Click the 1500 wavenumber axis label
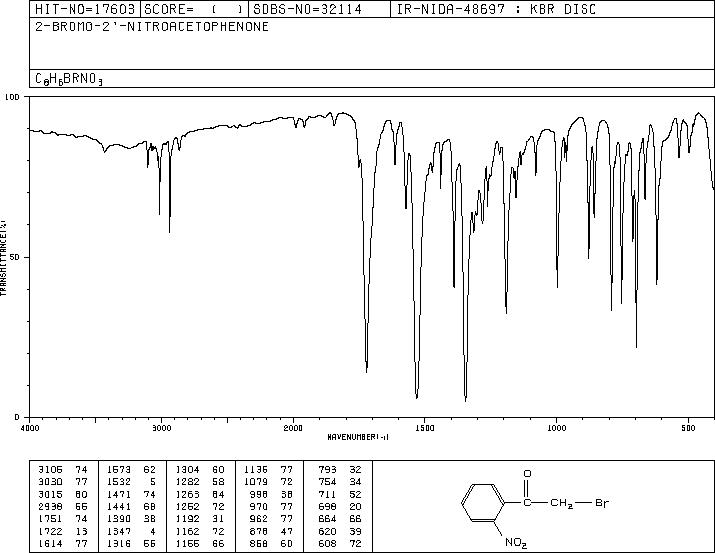Image resolution: width=715 pixels, height=553 pixels. point(425,428)
